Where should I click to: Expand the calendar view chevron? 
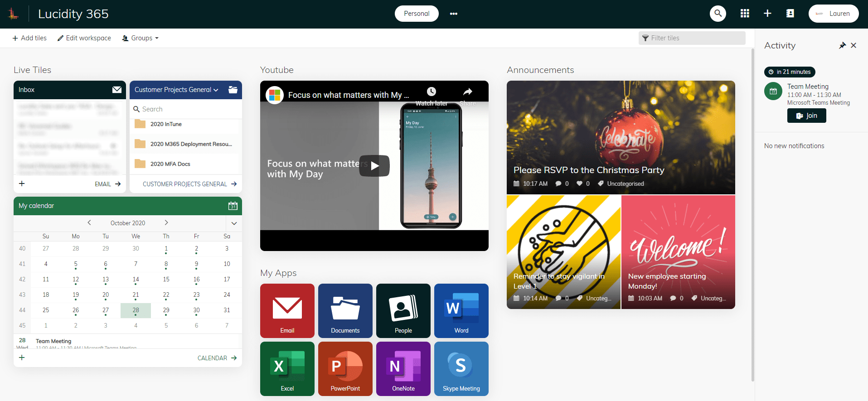(x=234, y=223)
